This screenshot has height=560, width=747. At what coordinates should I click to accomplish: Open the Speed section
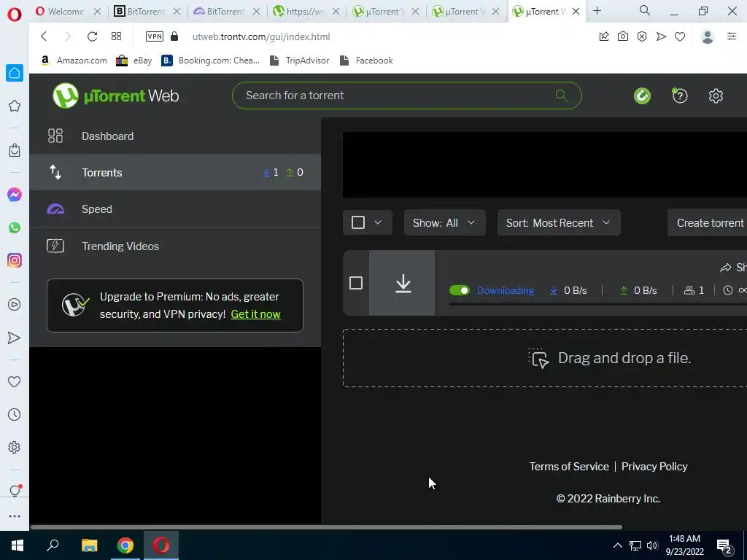(x=175, y=209)
